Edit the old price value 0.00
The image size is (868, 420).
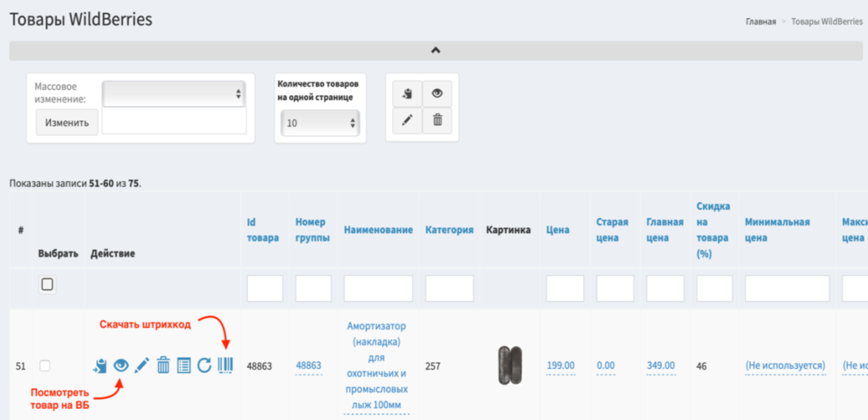tap(606, 366)
